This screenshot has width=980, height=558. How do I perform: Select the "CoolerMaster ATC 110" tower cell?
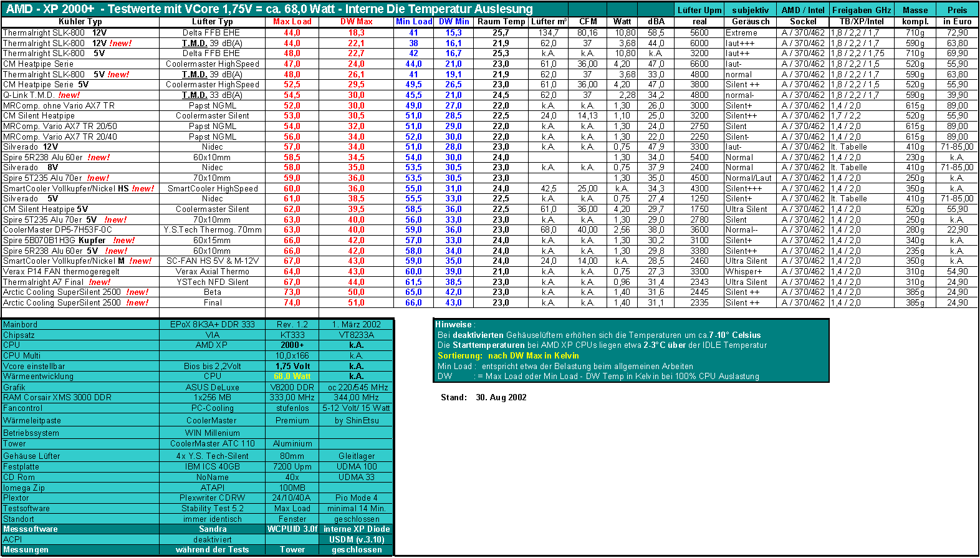pos(213,443)
